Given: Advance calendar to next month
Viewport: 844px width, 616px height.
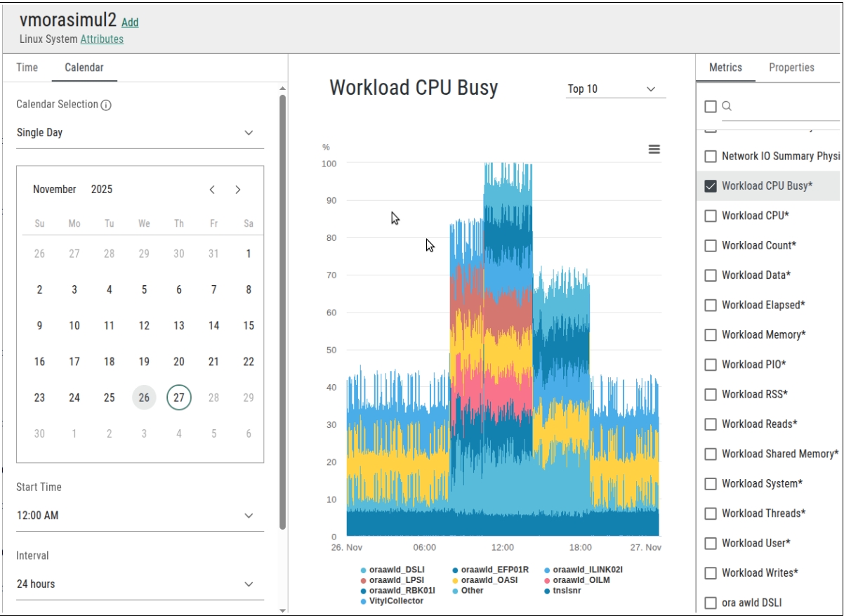Looking at the screenshot, I should coord(238,190).
